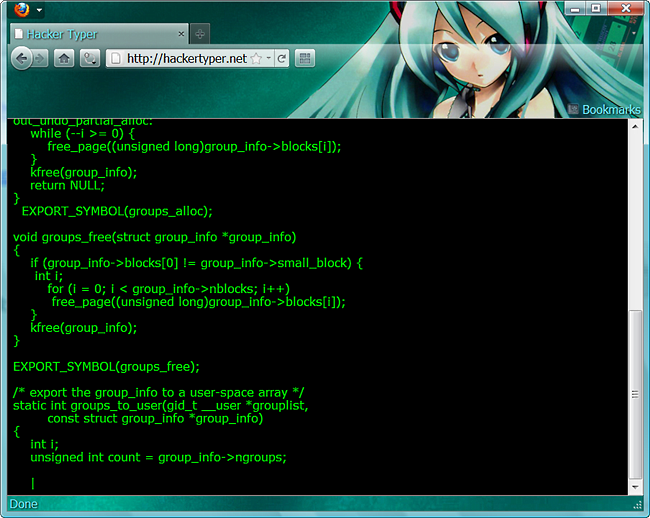The width and height of the screenshot is (650, 518).
Task: Click the line 'EXPORT_SYMBOL(groups_alloc);'
Action: coord(117,212)
